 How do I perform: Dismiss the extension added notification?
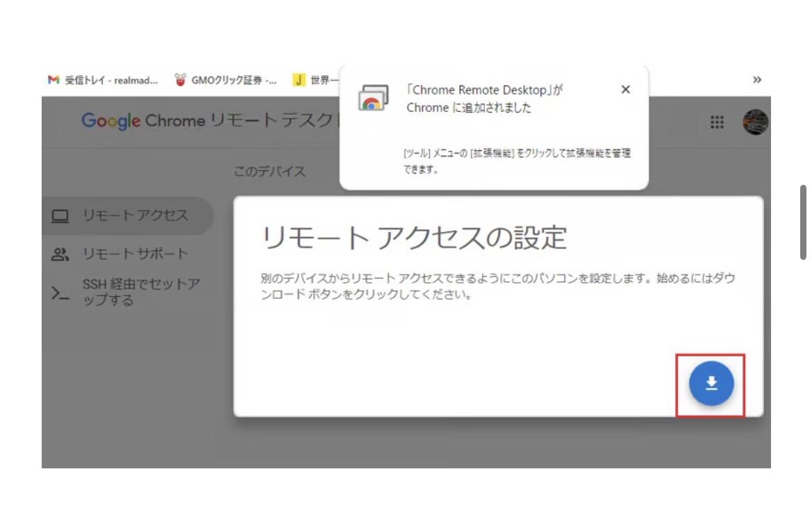625,90
